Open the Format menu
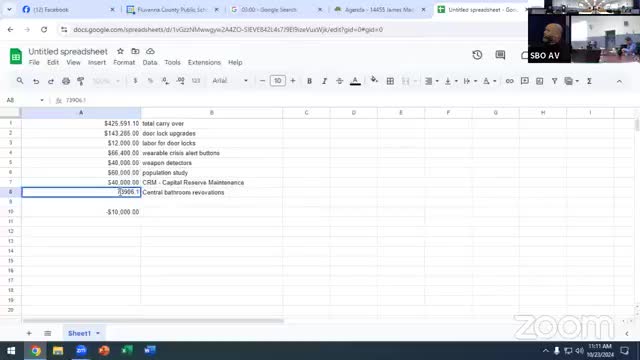640x360 pixels. pos(124,62)
